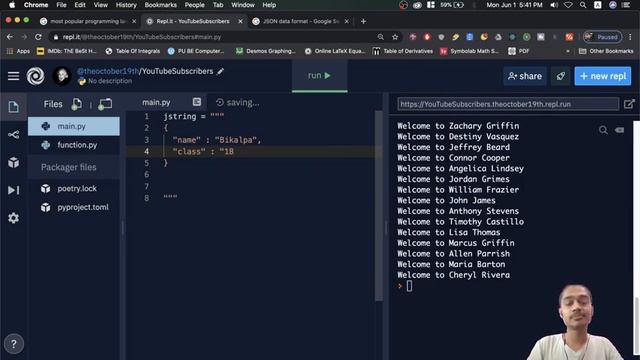Open the Packages cube sidebar icon
The image size is (640, 360).
point(13,162)
